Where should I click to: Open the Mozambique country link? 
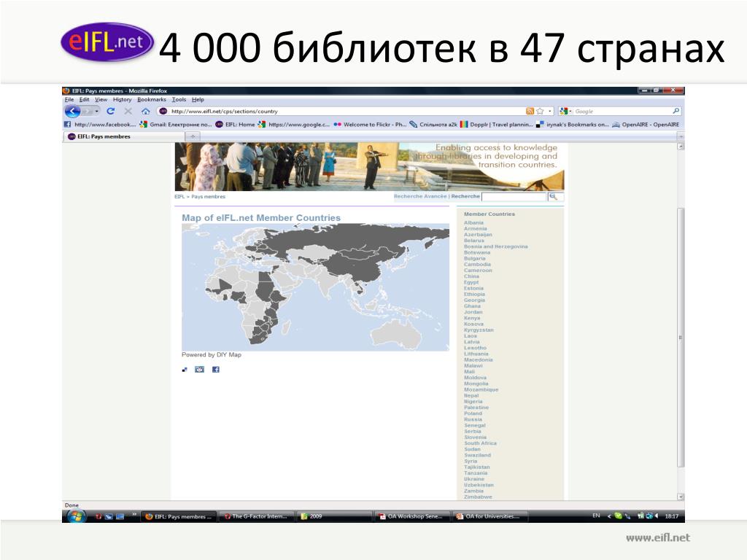[x=481, y=389]
